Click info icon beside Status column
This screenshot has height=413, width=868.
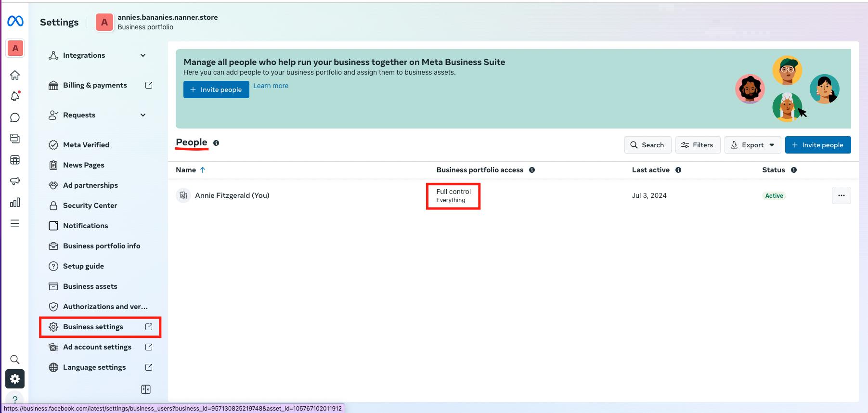click(794, 170)
